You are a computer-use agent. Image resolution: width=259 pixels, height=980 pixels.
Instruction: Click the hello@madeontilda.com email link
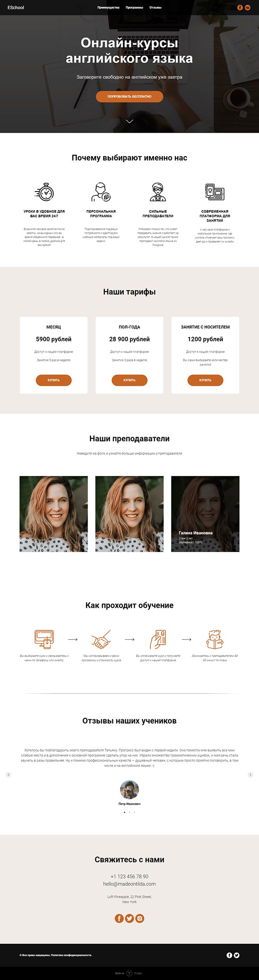point(129,884)
